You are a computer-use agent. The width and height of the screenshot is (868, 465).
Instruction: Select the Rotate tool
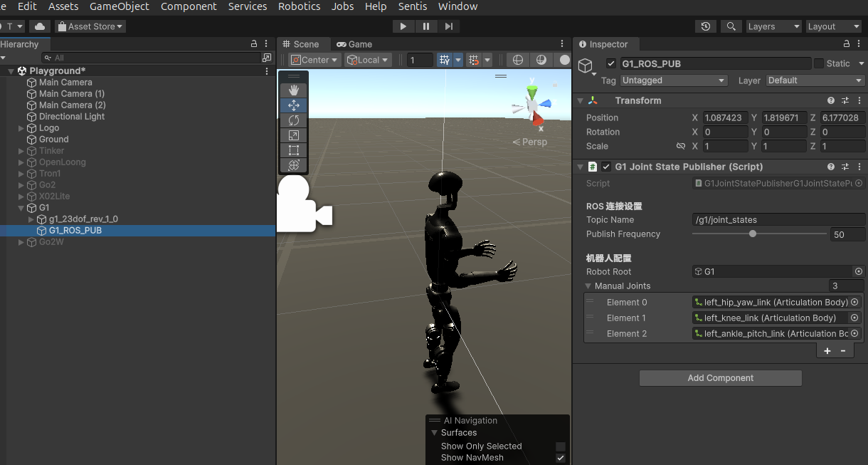294,120
